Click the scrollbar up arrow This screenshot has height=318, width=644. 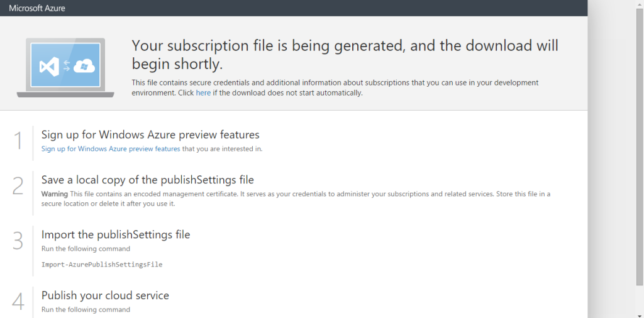click(x=640, y=4)
